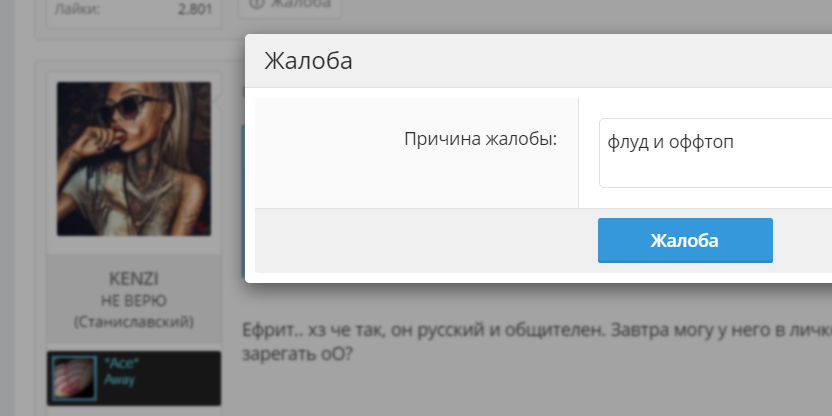Image resolution: width=832 pixels, height=416 pixels.
Task: Click the blue quote block edge behind dialog
Action: click(x=243, y=202)
